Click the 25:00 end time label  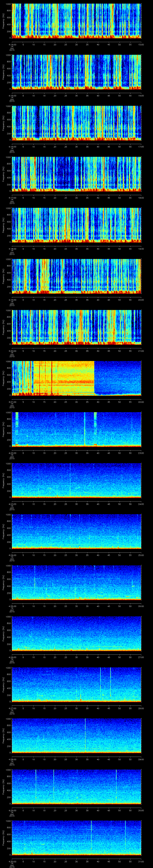[x=141, y=555]
